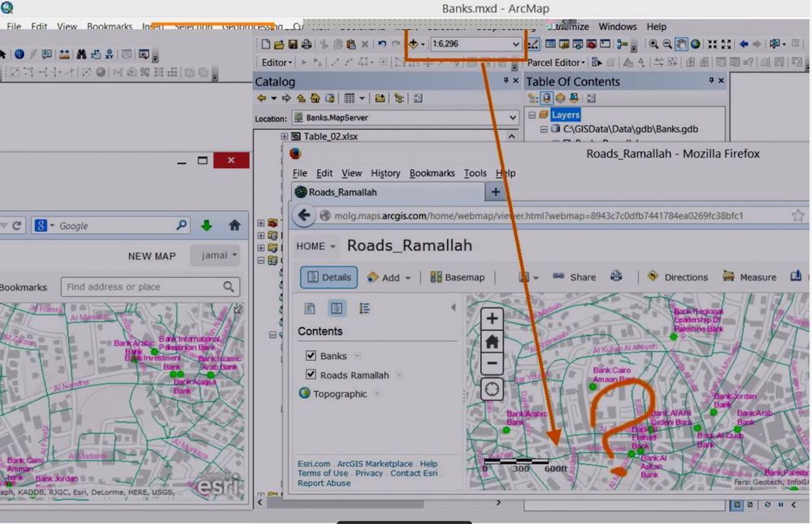Click the printer icon in web map toolbar
This screenshot has width=812, height=524.
[x=616, y=276]
